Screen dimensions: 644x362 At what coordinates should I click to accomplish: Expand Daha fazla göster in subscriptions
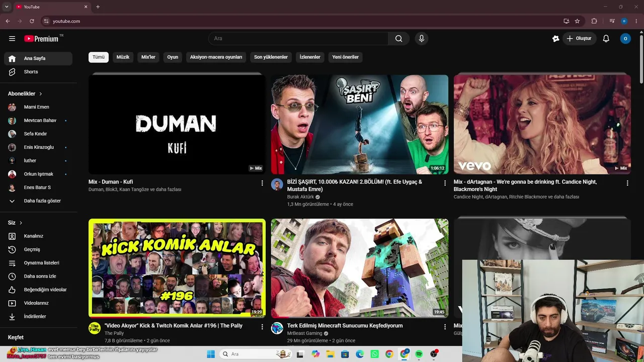38,201
